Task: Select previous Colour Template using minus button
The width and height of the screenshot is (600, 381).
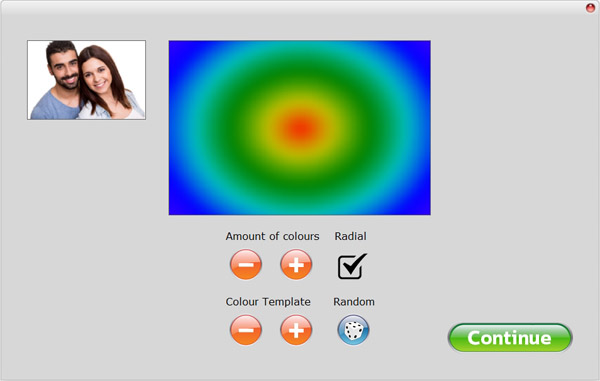Action: point(246,330)
